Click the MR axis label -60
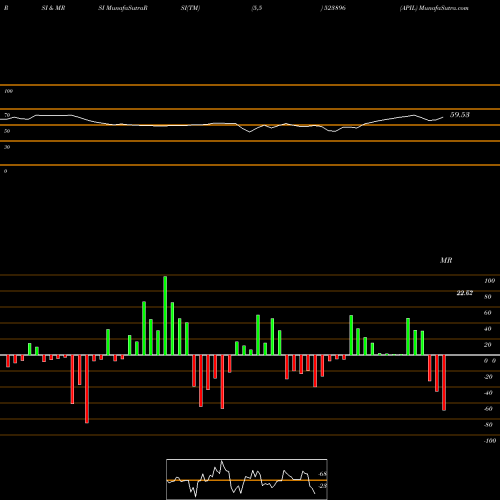500x500 pixels. 488,409
